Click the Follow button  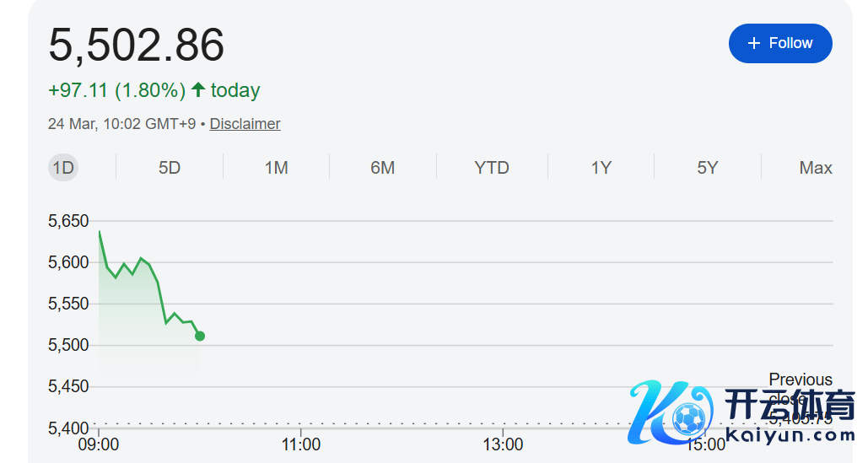[780, 43]
